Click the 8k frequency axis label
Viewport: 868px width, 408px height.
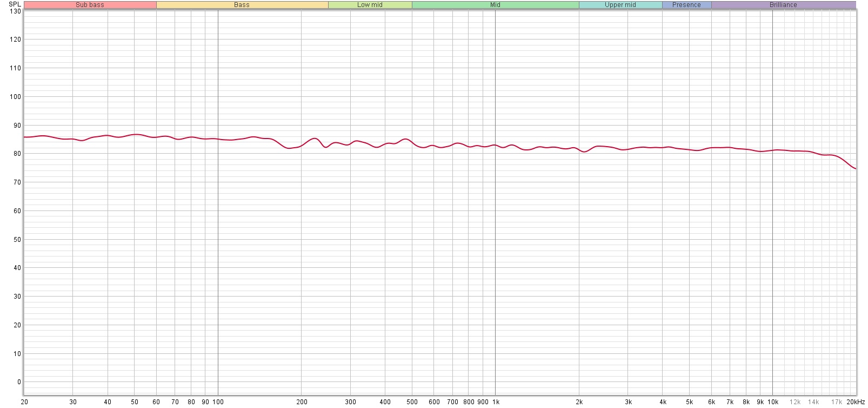[746, 402]
